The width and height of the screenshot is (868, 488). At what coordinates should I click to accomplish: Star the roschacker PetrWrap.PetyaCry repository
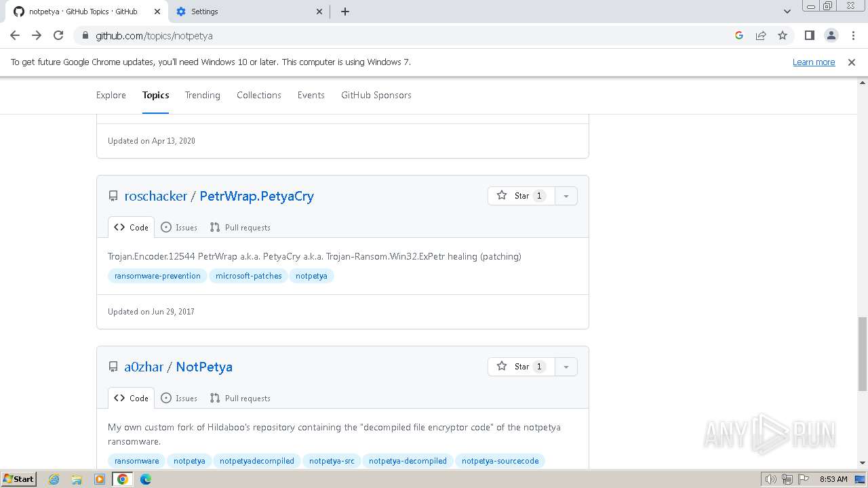[521, 196]
